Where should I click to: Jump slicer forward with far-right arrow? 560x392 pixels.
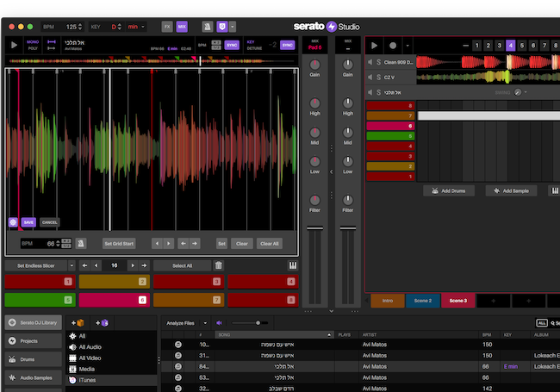point(144,265)
